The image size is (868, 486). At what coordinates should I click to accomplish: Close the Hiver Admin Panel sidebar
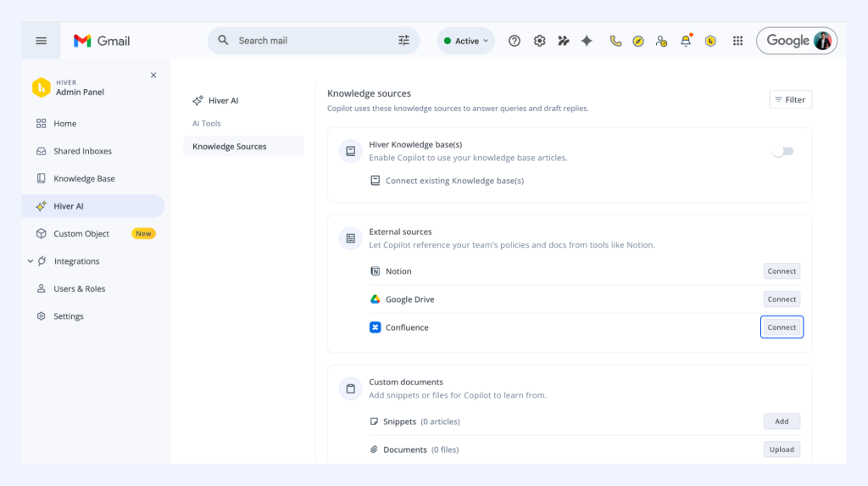[153, 75]
